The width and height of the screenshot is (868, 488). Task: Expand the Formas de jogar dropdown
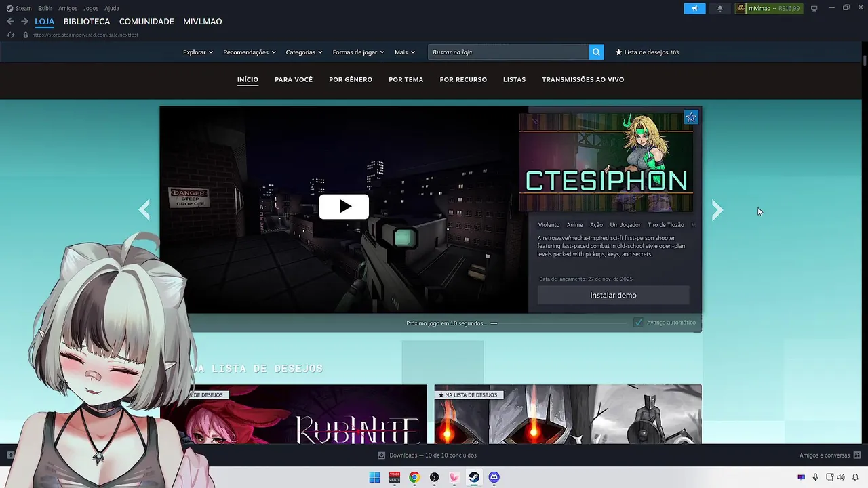coord(359,52)
